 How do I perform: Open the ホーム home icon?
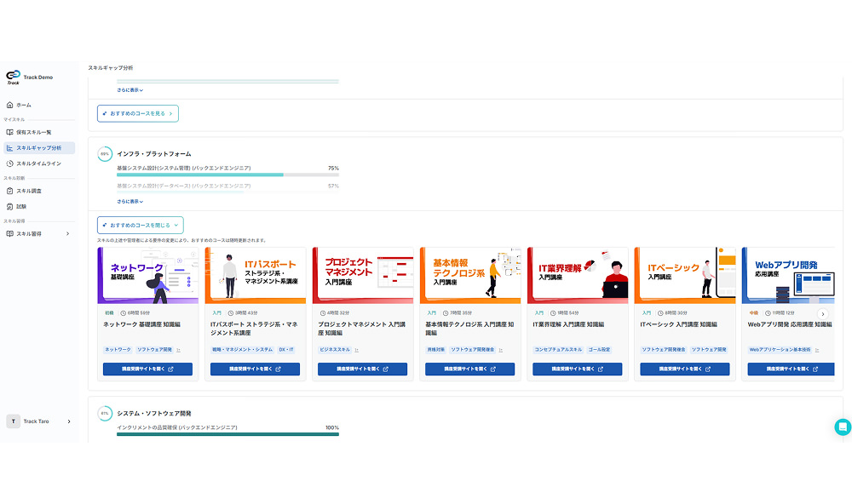tap(10, 105)
